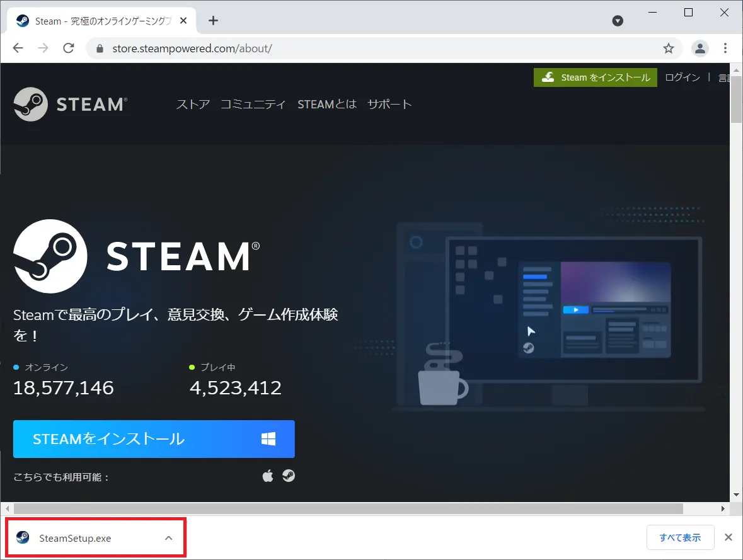
Task: Click the Apple macOS download icon
Action: [x=268, y=476]
